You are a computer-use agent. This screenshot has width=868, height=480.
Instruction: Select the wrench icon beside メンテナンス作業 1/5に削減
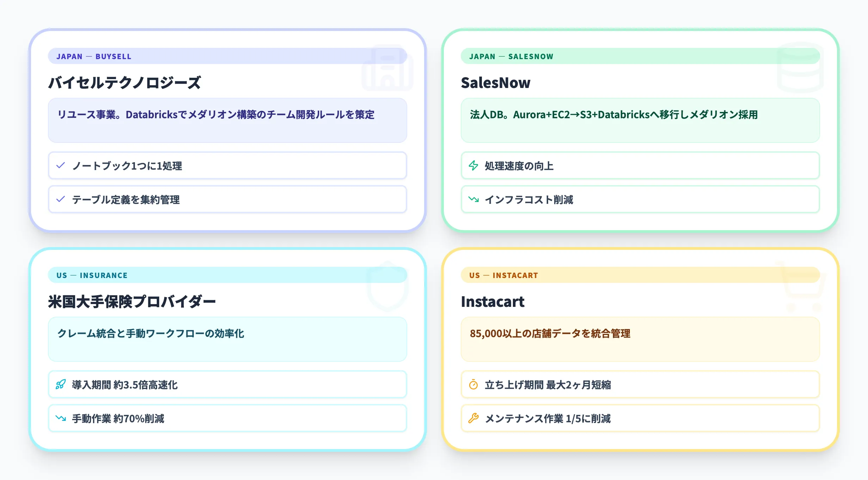coord(474,418)
